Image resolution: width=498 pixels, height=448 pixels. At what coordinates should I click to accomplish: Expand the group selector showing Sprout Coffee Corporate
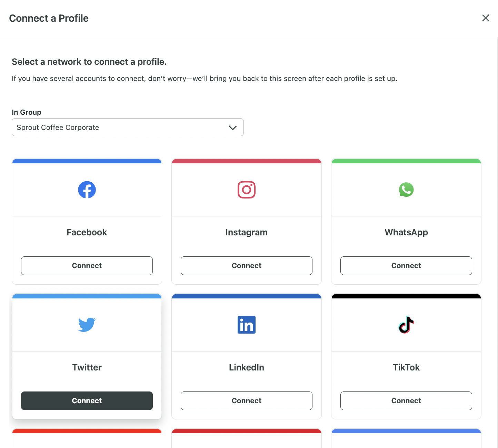[x=128, y=127]
